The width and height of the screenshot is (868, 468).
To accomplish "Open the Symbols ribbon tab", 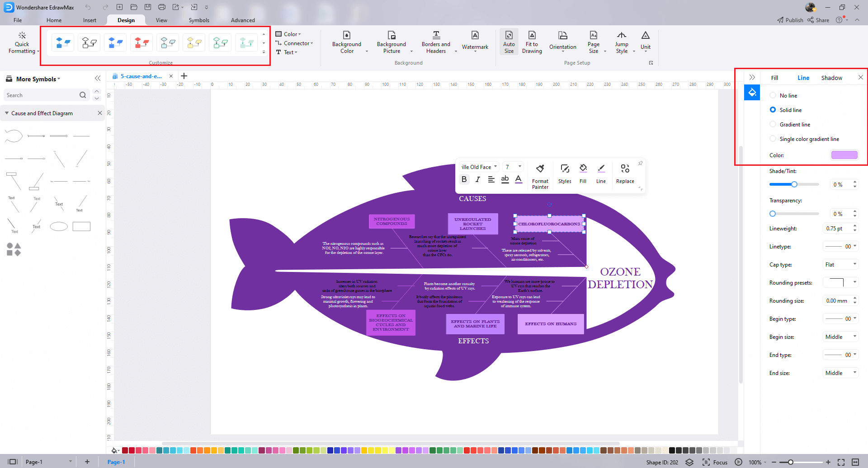I will [198, 20].
